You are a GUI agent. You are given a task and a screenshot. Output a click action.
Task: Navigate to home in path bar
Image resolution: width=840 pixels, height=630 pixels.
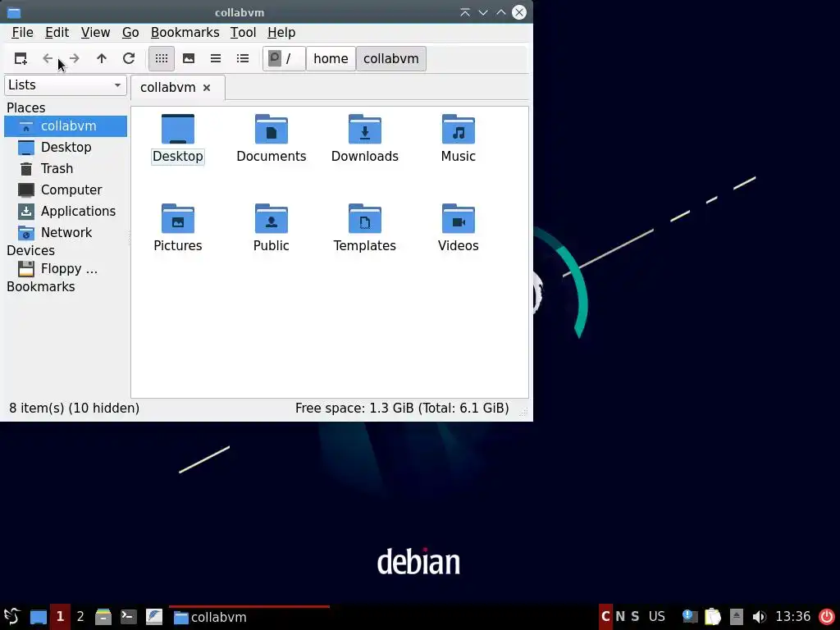click(x=331, y=58)
